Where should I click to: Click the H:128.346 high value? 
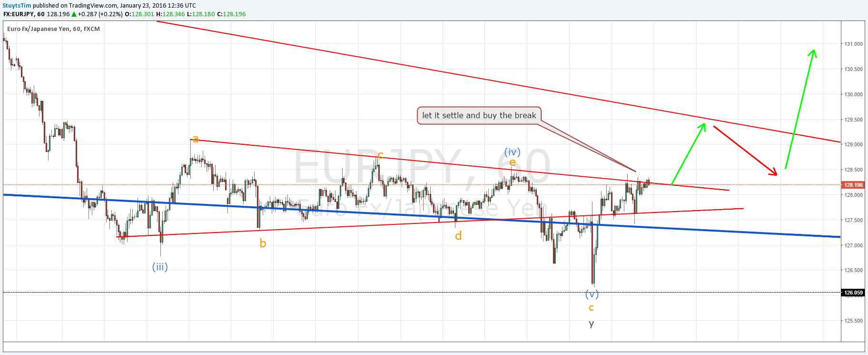click(x=170, y=14)
